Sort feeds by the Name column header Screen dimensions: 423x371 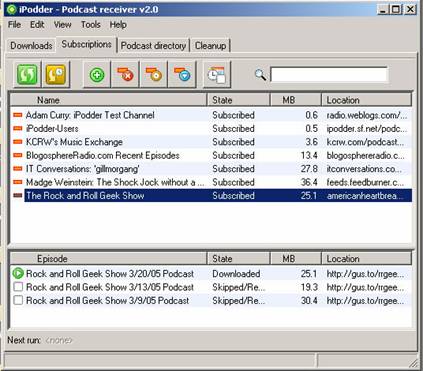click(x=108, y=100)
